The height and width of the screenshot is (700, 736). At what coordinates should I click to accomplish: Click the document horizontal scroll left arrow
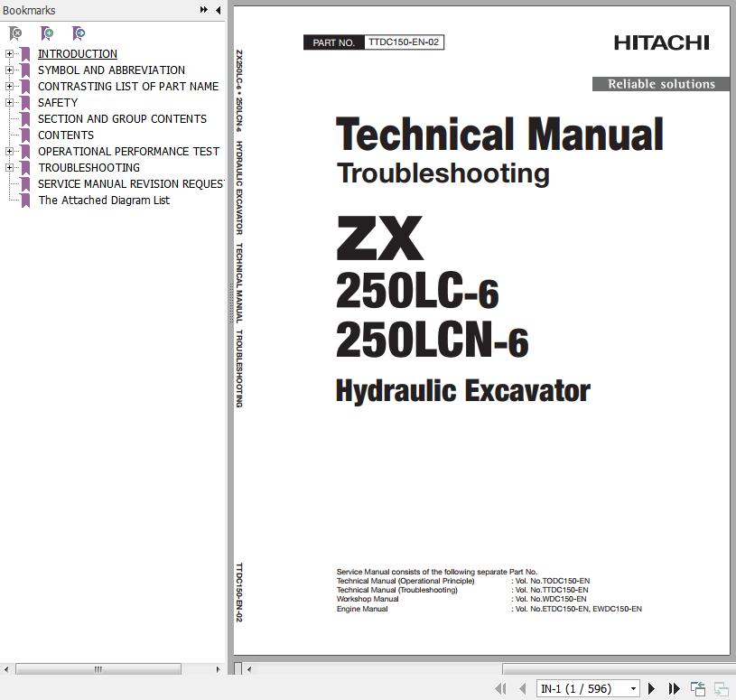click(x=249, y=669)
